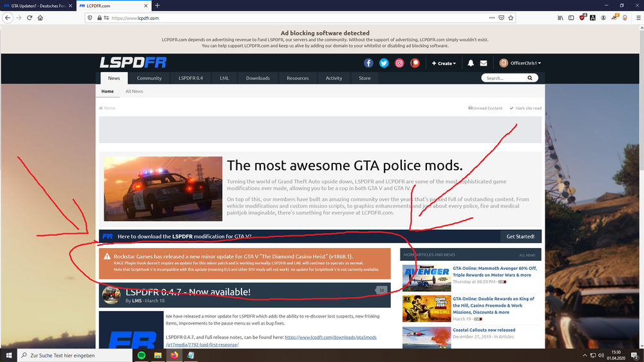Open the Firefox hamburger menu
Viewport: 644px width, 362px height.
coord(638,17)
